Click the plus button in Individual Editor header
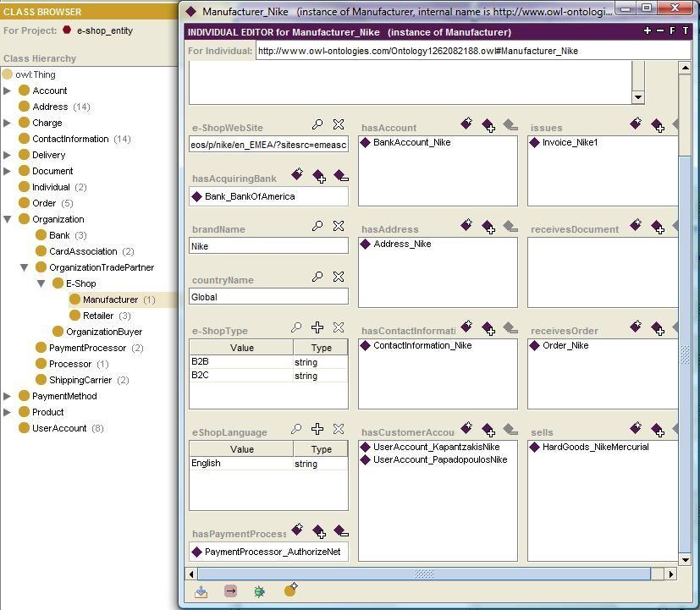Image resolution: width=700 pixels, height=610 pixels. pyautogui.click(x=648, y=30)
